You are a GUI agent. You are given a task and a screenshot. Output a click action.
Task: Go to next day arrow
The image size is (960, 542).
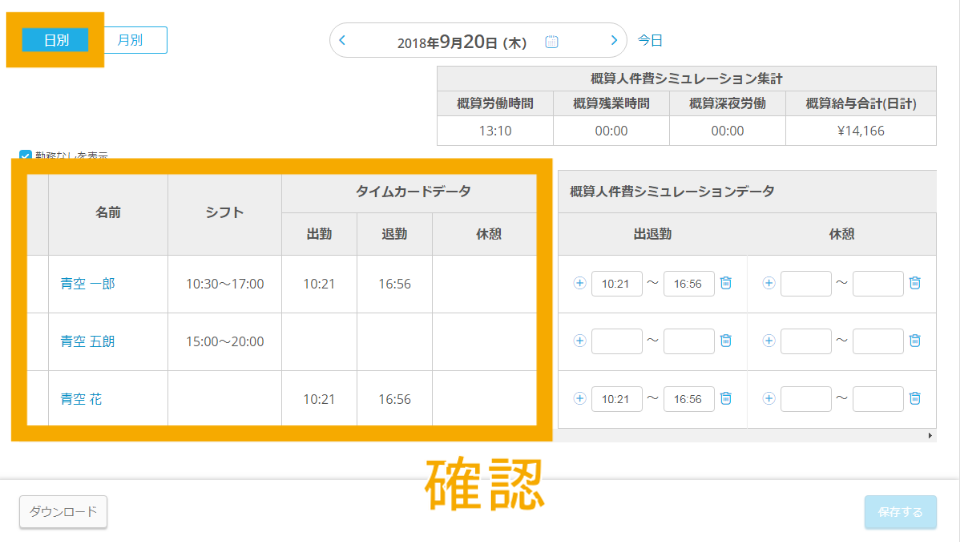tap(614, 41)
